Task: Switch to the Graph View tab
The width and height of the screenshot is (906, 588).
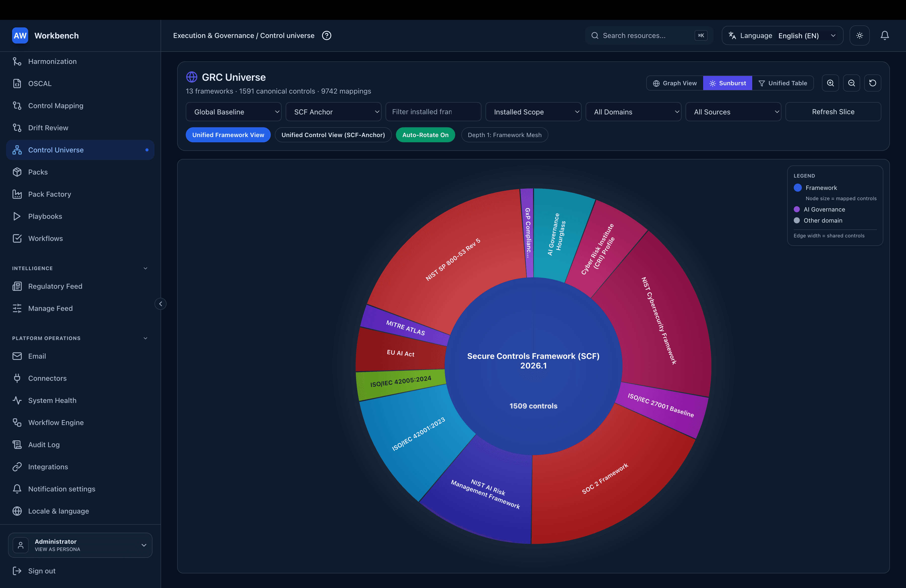Action: 675,83
